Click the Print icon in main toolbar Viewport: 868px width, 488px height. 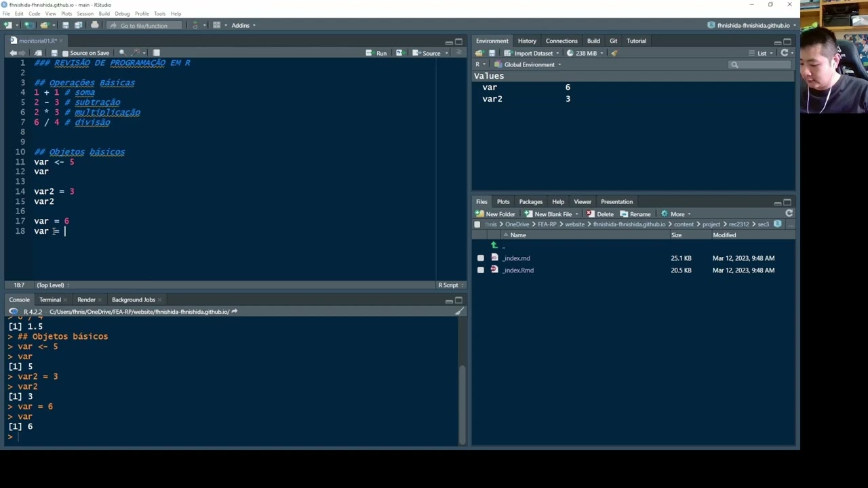point(94,25)
